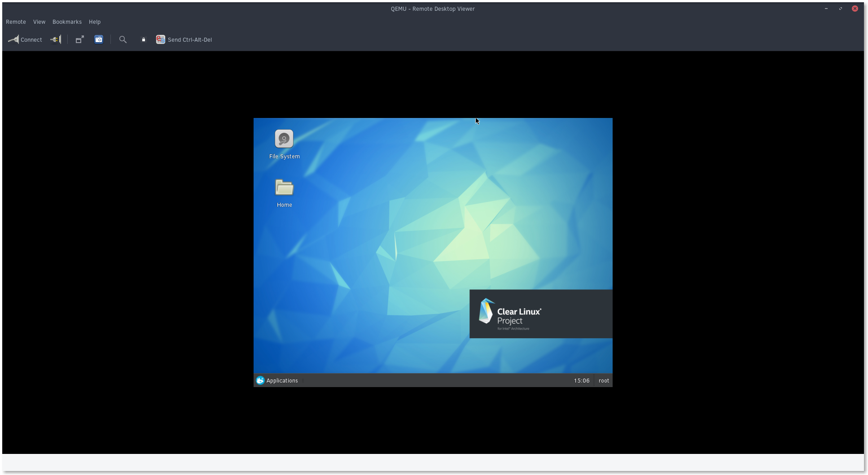Select the File System desktop icon
The image size is (868, 475).
(x=284, y=144)
